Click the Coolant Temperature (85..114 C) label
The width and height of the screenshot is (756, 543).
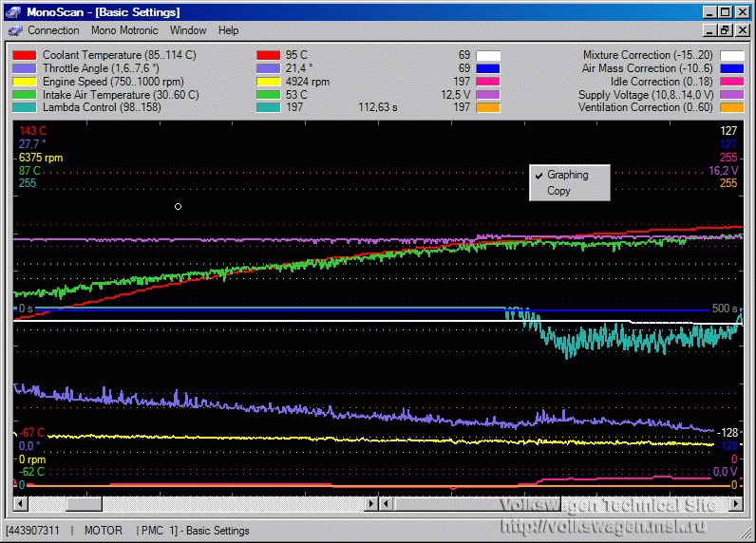[119, 55]
